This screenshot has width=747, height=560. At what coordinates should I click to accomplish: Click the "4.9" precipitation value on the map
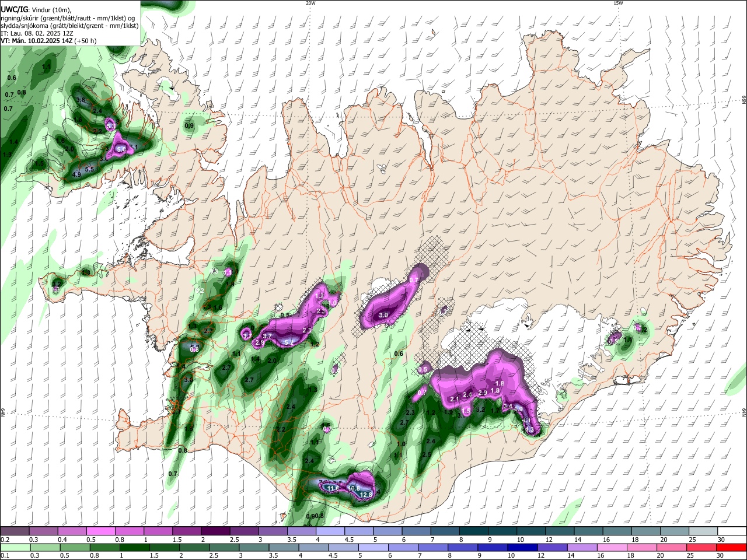[76, 174]
